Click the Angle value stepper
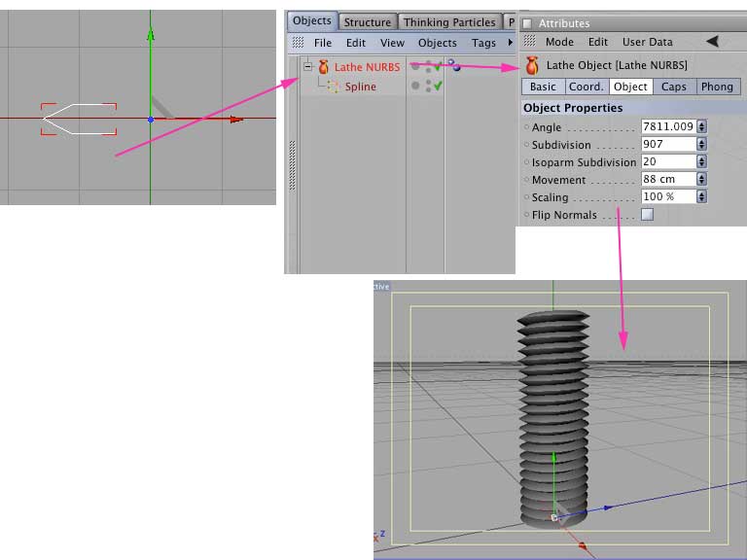Screen dimensions: 747x560 [x=701, y=126]
